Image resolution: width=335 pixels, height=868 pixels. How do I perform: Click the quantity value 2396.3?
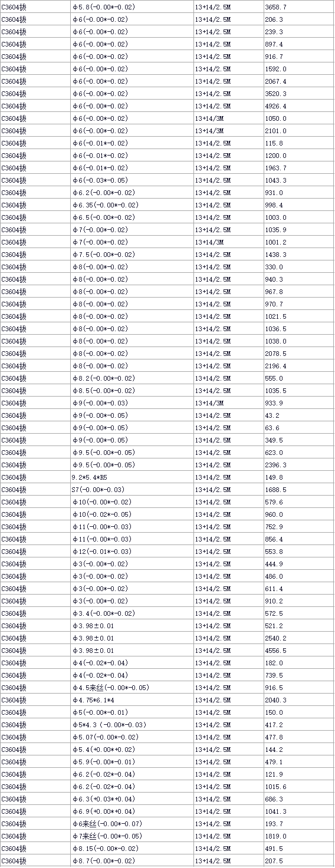point(298,465)
